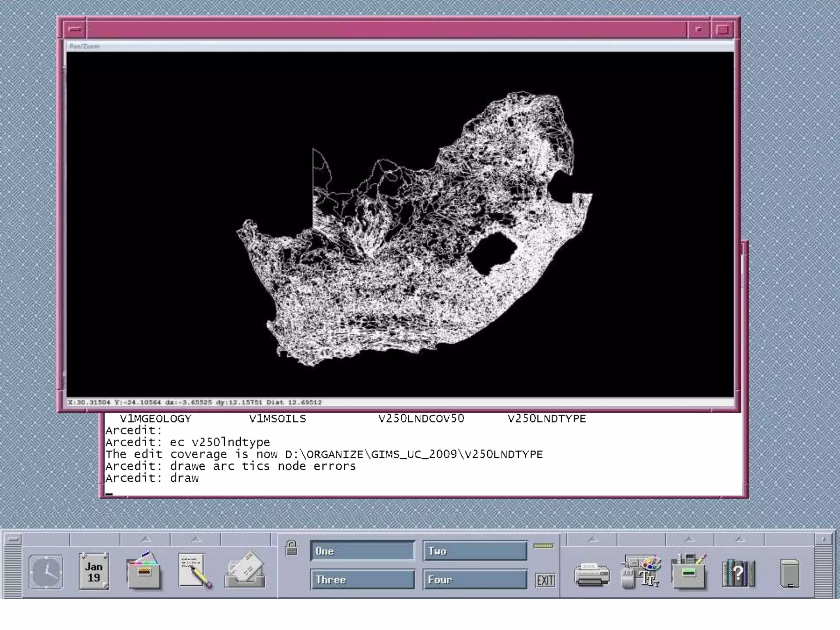
Task: Click the Trash can icon
Action: [x=790, y=573]
